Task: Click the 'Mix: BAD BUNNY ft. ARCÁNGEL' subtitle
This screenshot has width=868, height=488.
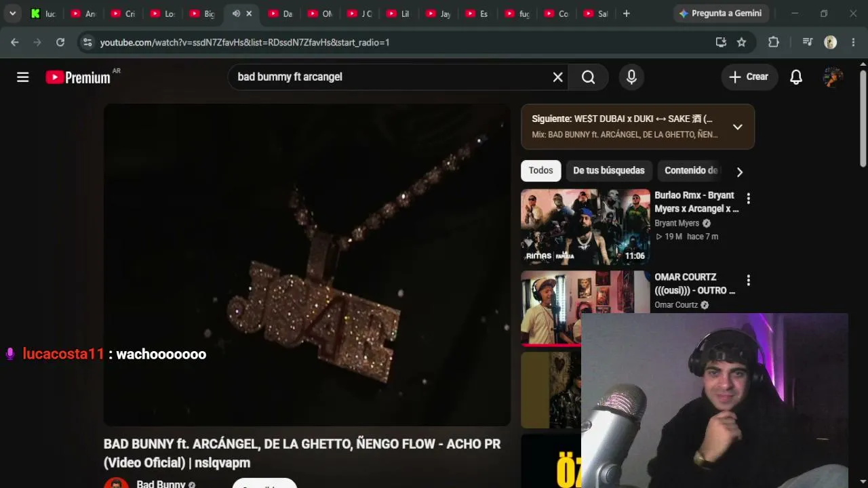Action: point(625,135)
